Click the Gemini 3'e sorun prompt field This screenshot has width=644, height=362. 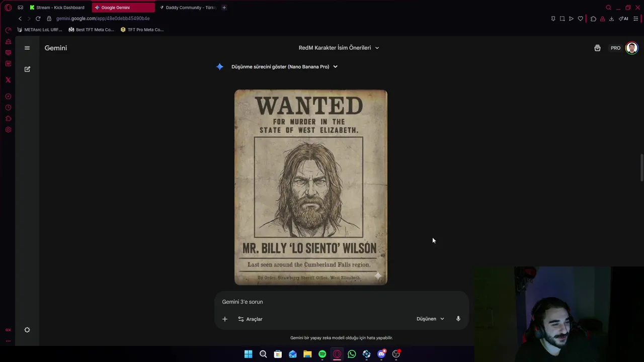[x=341, y=302]
